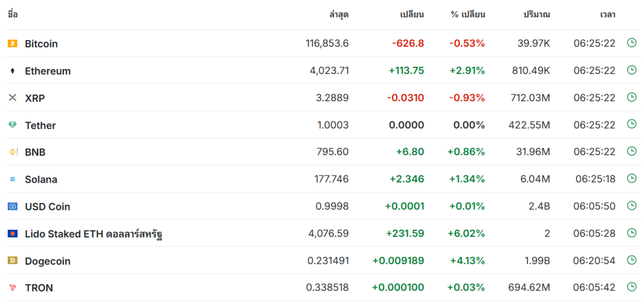Click the clock icon in the TRON row
Image resolution: width=644 pixels, height=304 pixels.
click(x=631, y=287)
